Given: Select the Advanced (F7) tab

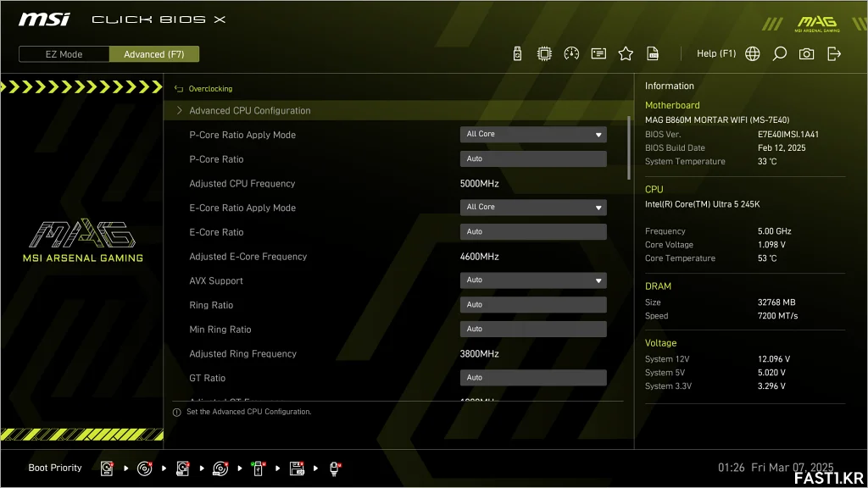Looking at the screenshot, I should click(x=154, y=54).
